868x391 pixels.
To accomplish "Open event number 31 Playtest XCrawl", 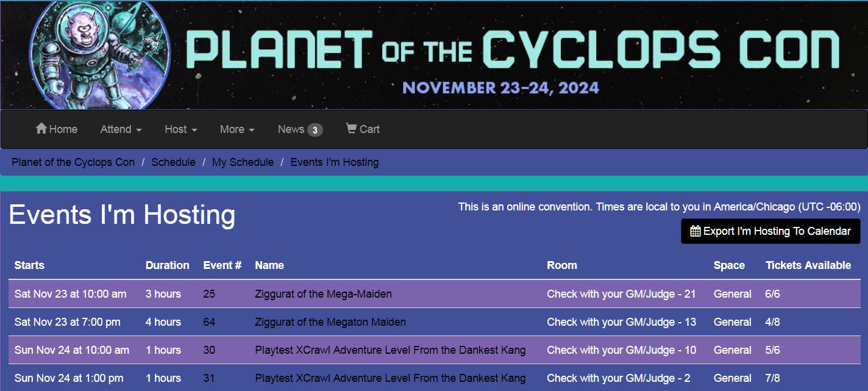I will [390, 378].
